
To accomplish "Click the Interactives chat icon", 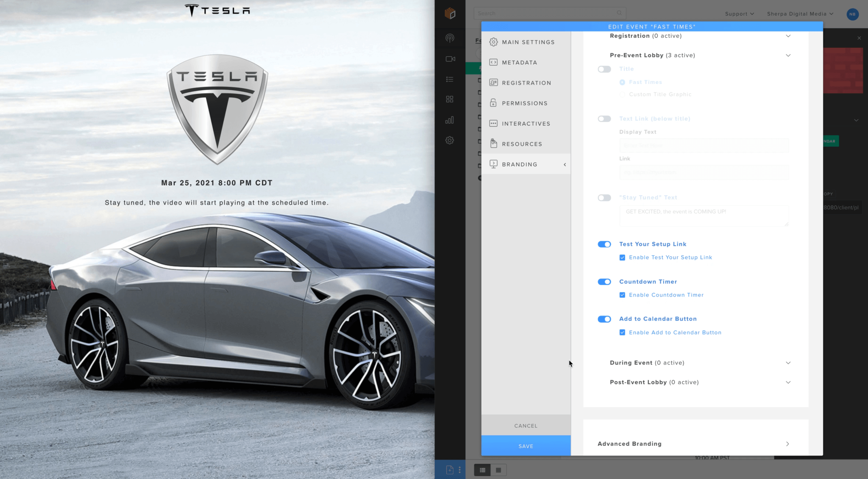I will point(493,123).
